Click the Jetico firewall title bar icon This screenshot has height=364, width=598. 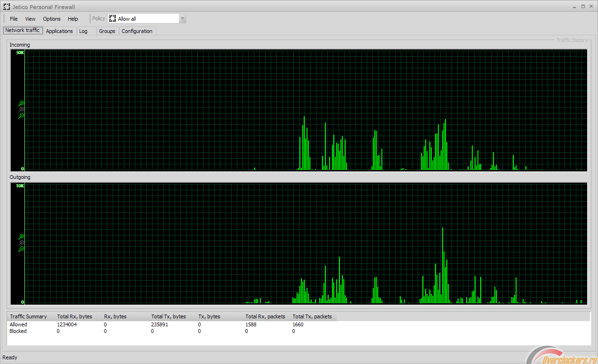(7, 7)
